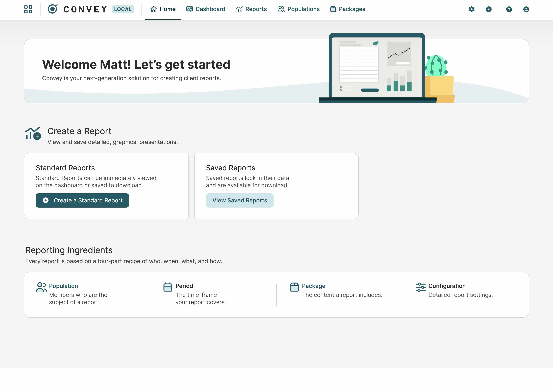Open the Packages navigation tab
This screenshot has width=553, height=392.
348,9
